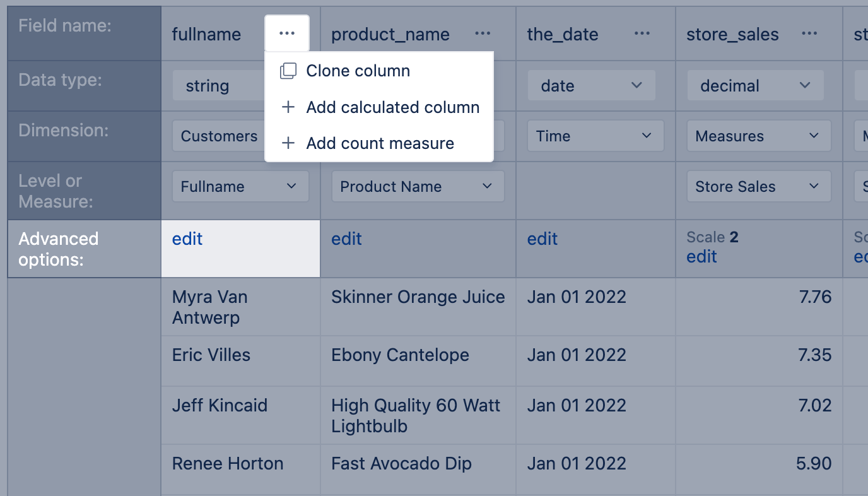Open the Measures dimension dropdown
Screen dimensions: 868x496
coord(758,136)
